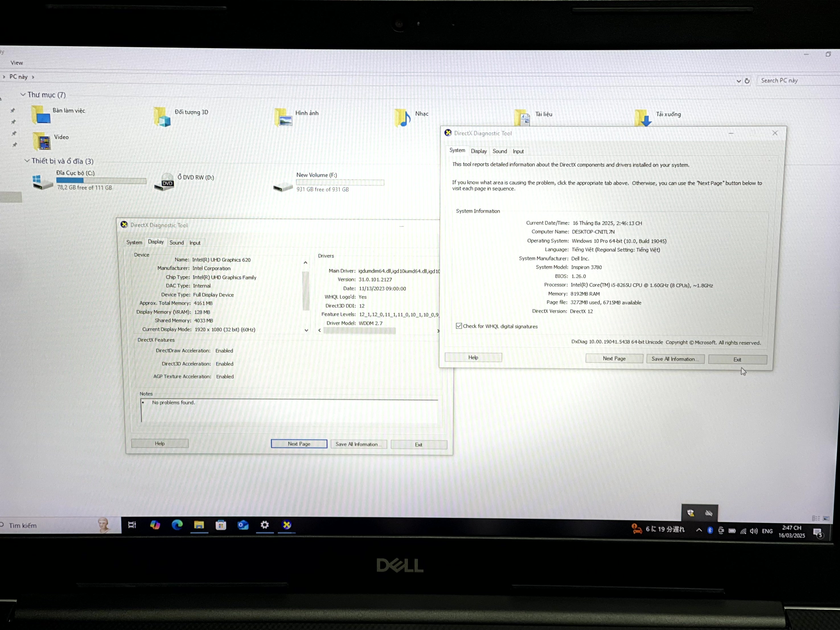Open the View menu in Explorer
The image size is (840, 630).
point(17,63)
